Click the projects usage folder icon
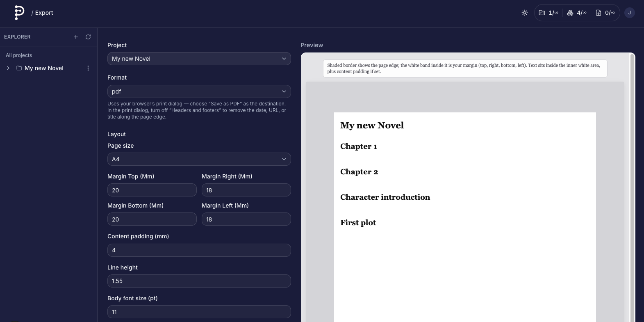The width and height of the screenshot is (644, 322). click(x=542, y=13)
